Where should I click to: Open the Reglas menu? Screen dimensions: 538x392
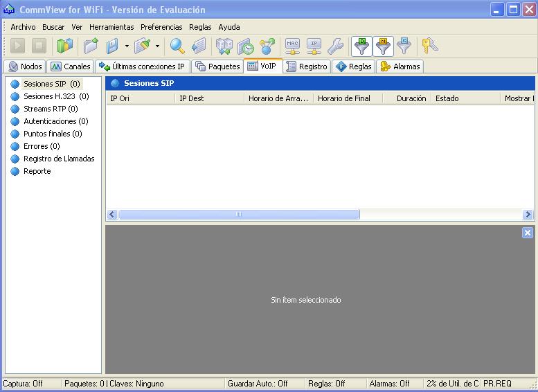click(200, 27)
